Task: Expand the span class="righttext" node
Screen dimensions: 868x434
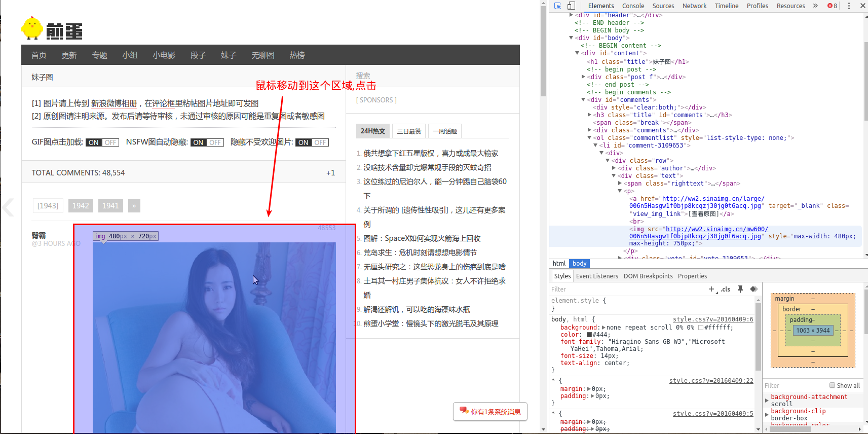Action: coord(620,184)
